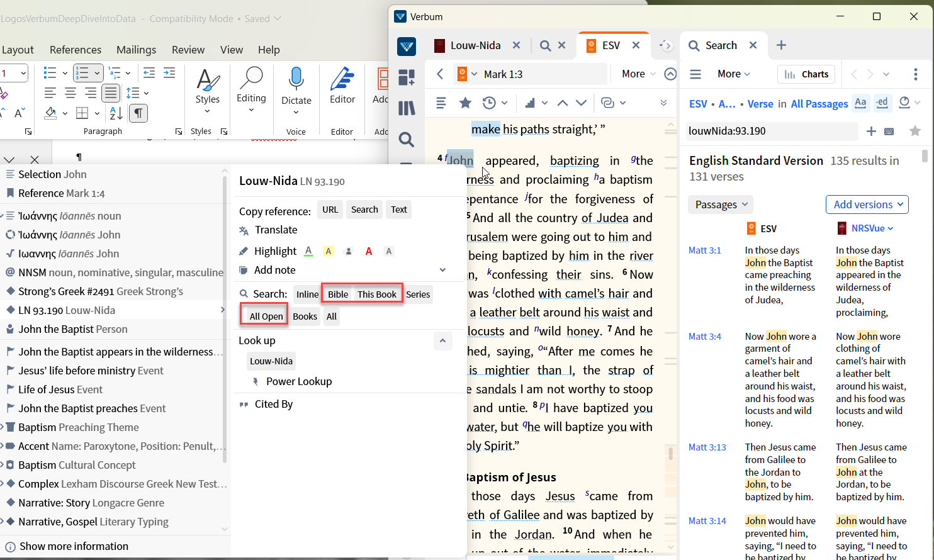Add a search term with plus icon
This screenshot has height=560, width=934.
871,131
